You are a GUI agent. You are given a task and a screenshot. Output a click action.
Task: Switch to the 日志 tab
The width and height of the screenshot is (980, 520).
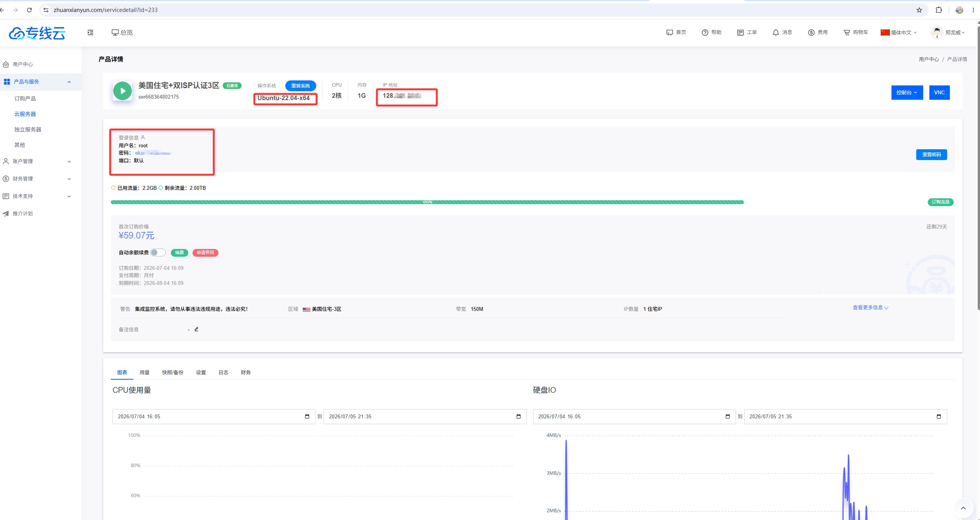click(x=223, y=372)
